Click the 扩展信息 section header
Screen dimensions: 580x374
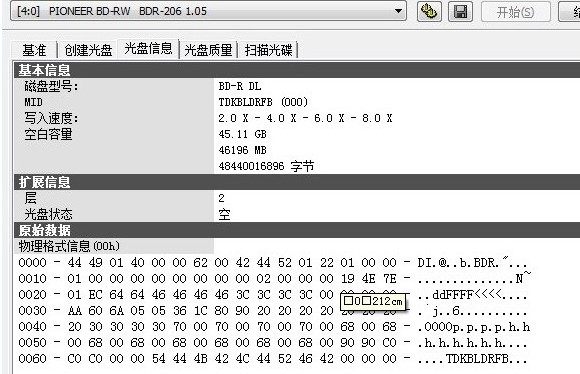[x=297, y=182]
